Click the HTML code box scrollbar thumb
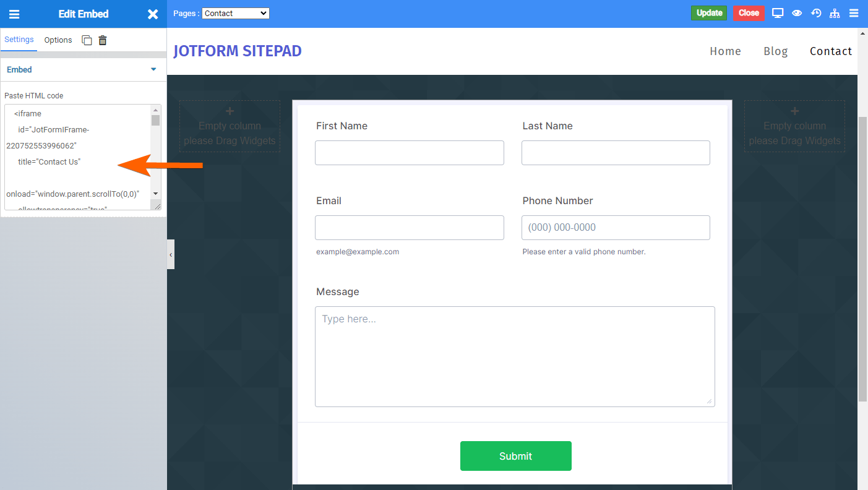868x490 pixels. 155,120
